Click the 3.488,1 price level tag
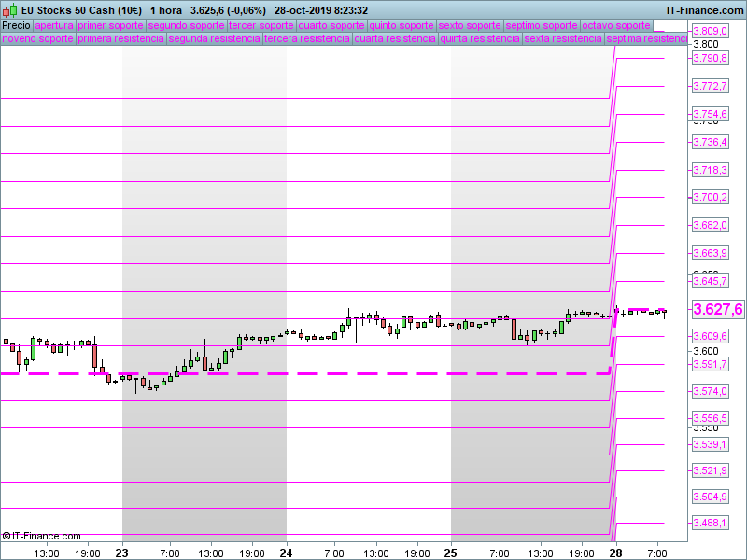This screenshot has width=747, height=560. pos(711,523)
